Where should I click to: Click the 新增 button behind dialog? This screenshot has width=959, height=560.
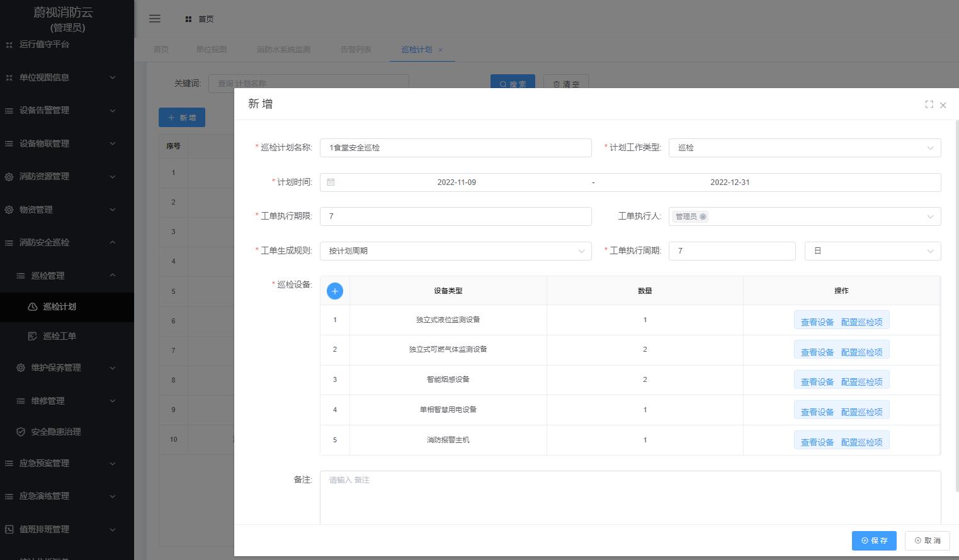point(182,118)
